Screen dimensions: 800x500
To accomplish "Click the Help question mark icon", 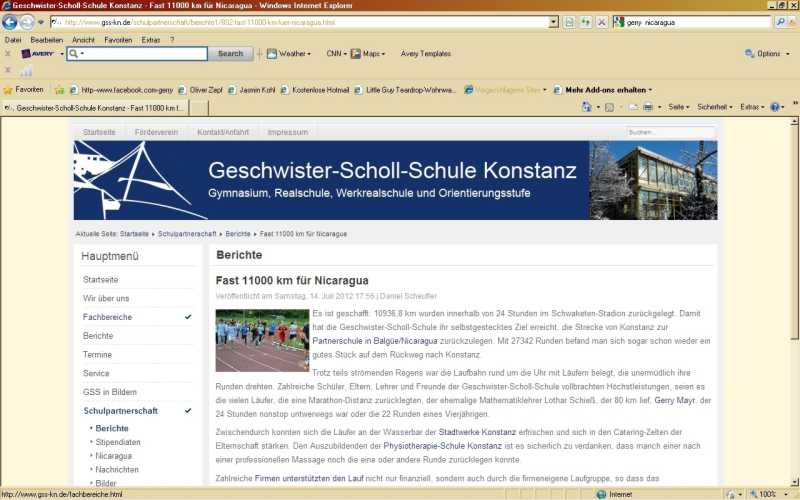I will pyautogui.click(x=775, y=107).
